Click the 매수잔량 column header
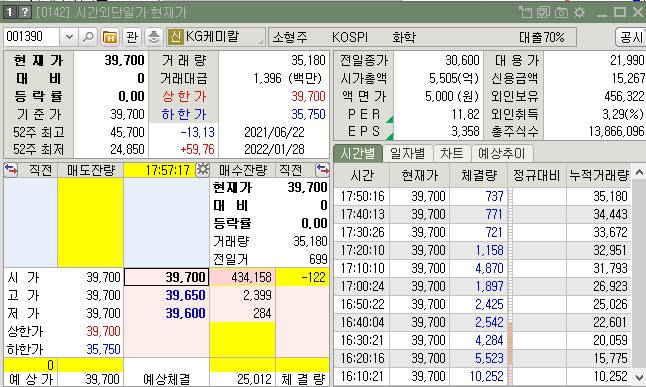Screen dimensions: 646x387 243,170
